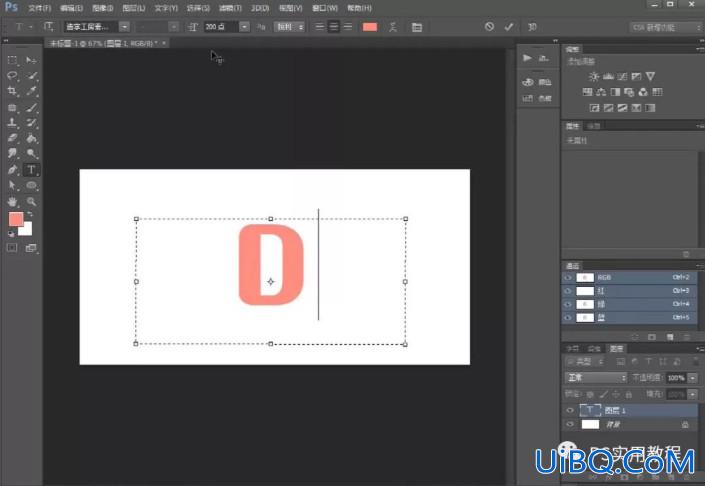Select the Paint Bucket tool
The width and height of the screenshot is (705, 486).
pyautogui.click(x=31, y=138)
